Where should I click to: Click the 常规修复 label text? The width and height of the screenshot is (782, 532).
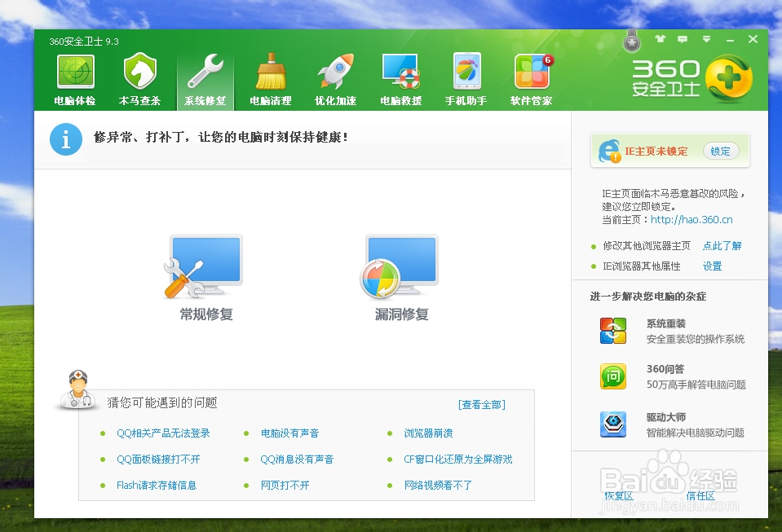click(206, 314)
